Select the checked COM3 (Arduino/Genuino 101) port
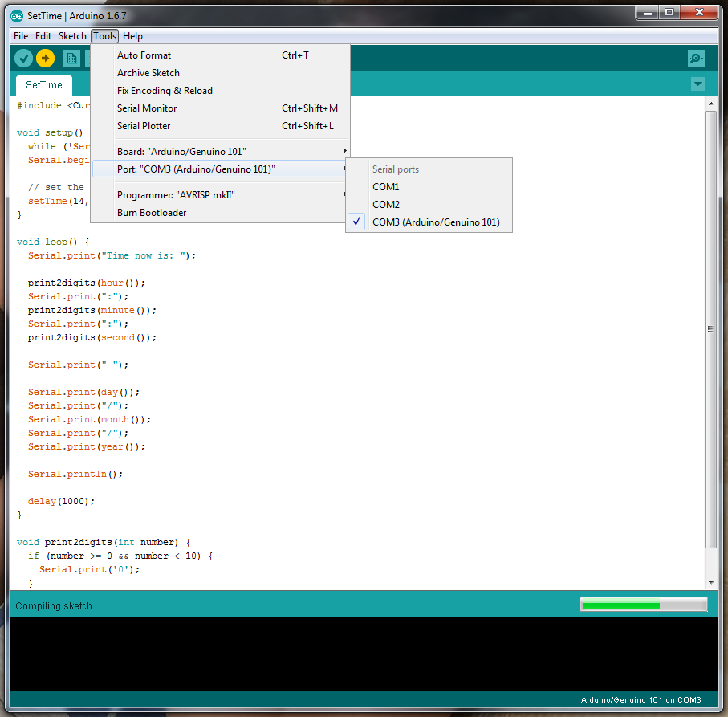Screen dimensions: 728x717 click(x=436, y=222)
